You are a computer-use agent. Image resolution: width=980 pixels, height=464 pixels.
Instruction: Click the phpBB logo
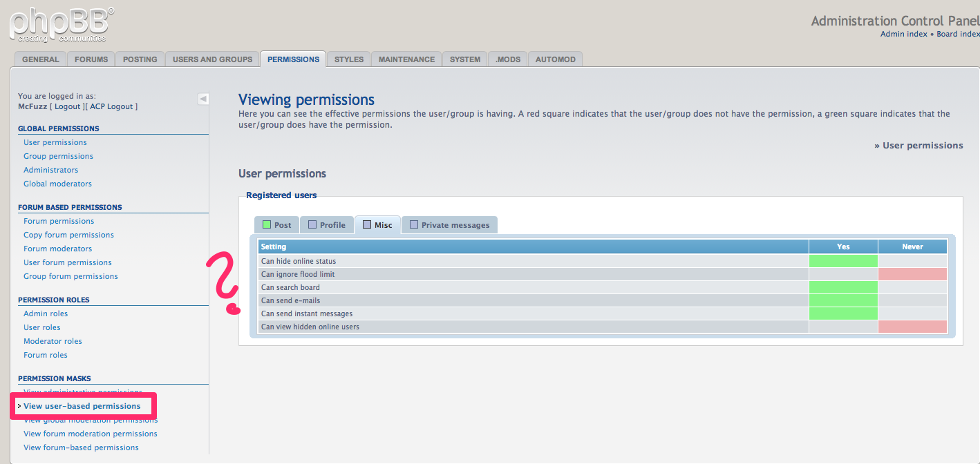point(61,24)
